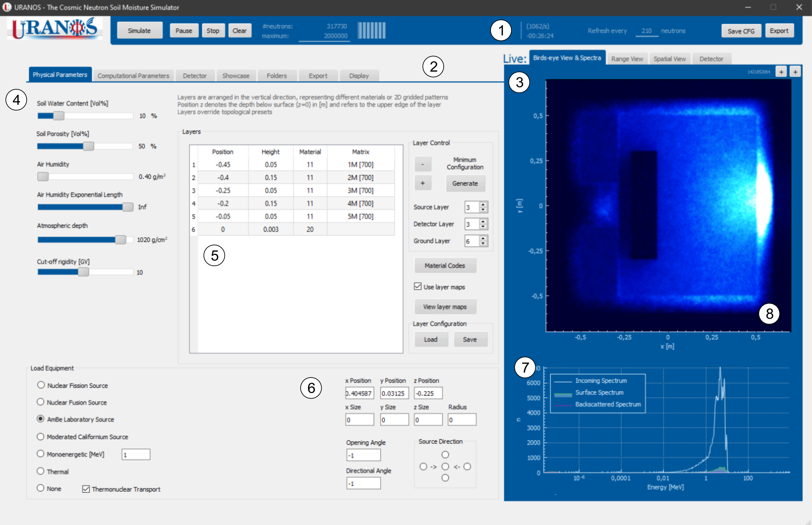The image size is (812, 525).
Task: Select the upward Source Direction radio
Action: (x=445, y=455)
